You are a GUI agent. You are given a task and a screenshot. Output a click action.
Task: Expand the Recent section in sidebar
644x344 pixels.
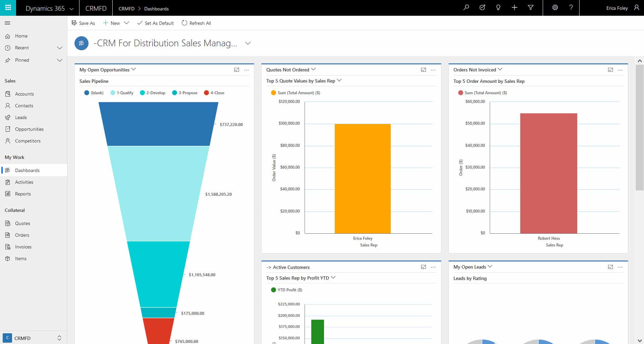60,48
